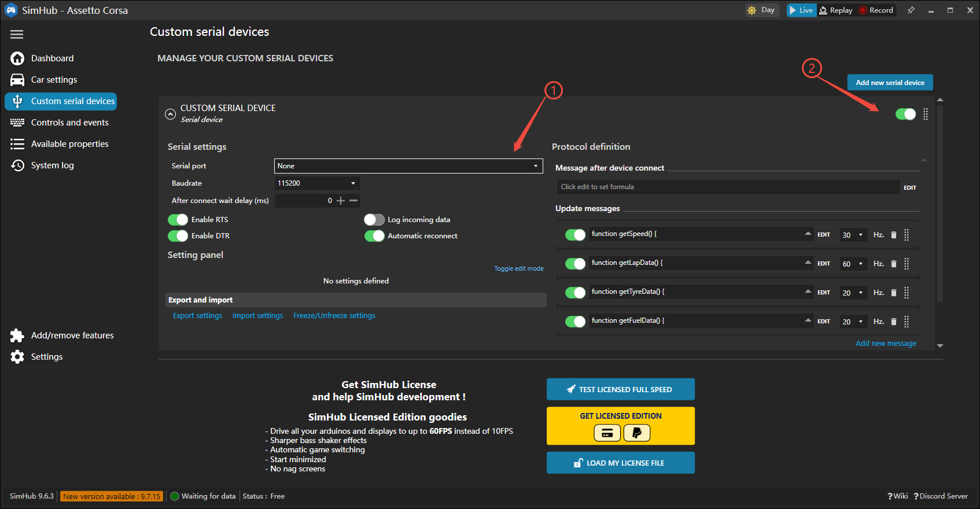Open the hamburger menu icon

(17, 35)
